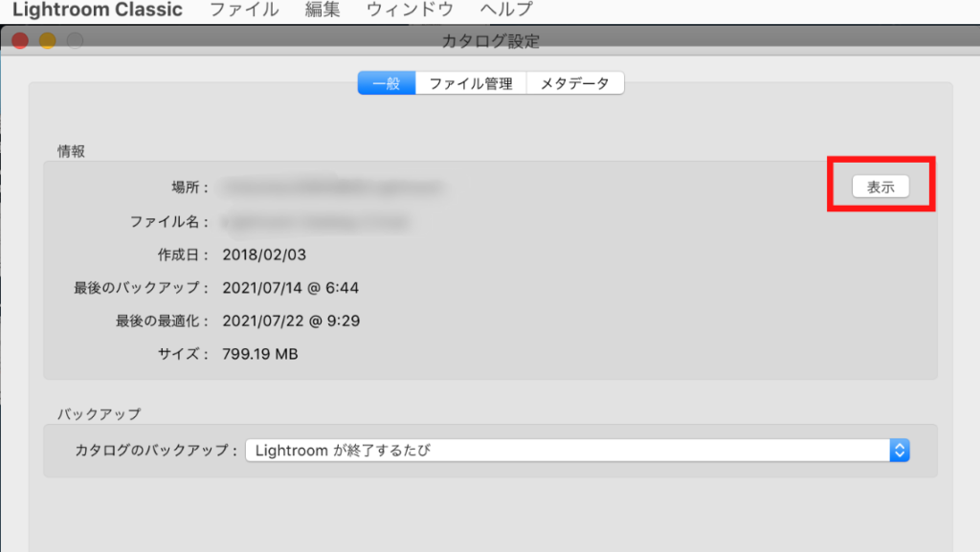Open the ファイル menu
The image size is (980, 552).
[244, 10]
